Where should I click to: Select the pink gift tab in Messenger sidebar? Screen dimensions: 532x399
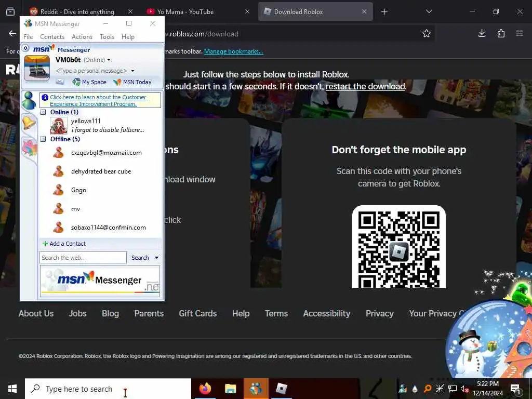29,148
